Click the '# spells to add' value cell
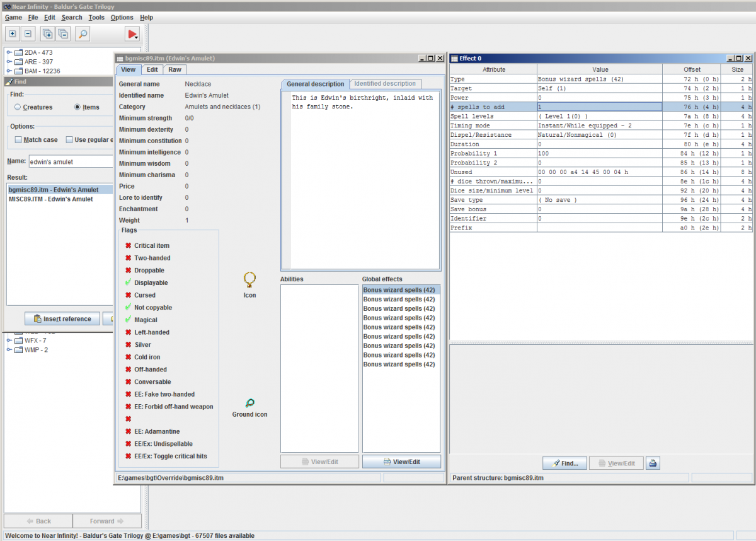 coord(599,107)
